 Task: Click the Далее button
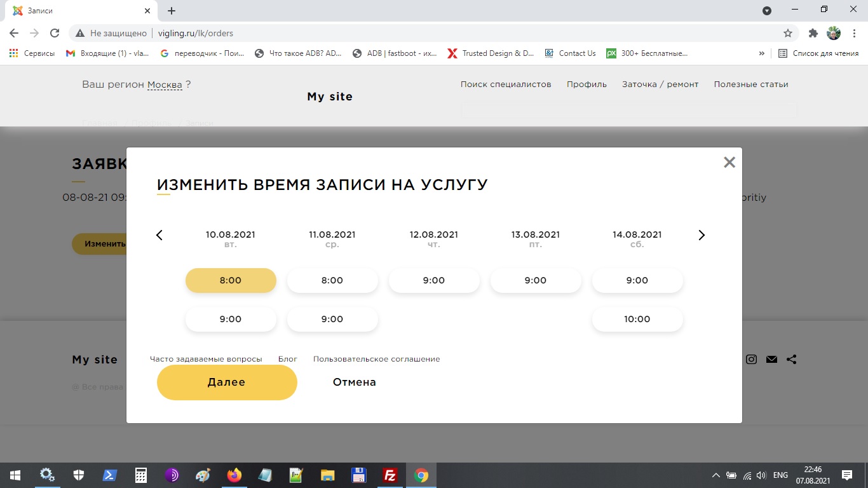coord(227,382)
